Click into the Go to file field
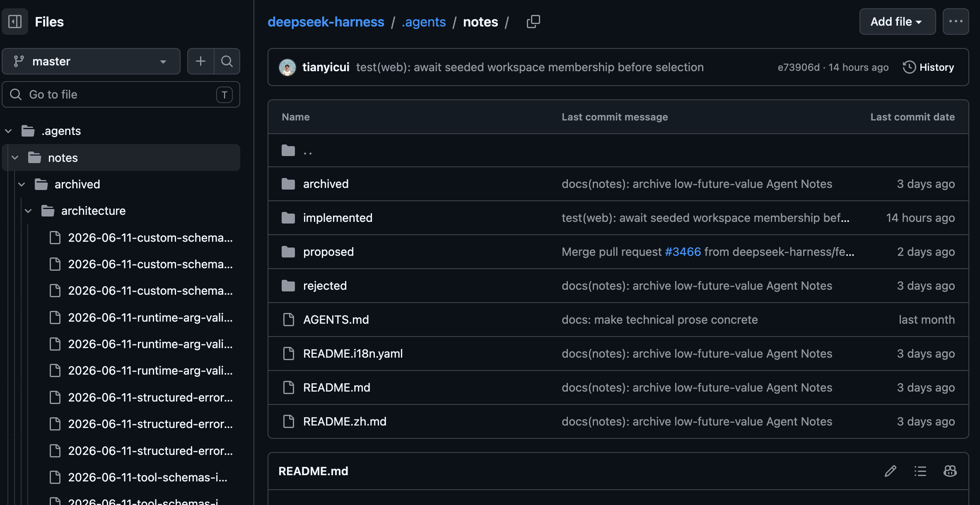The image size is (980, 505). coord(121,94)
